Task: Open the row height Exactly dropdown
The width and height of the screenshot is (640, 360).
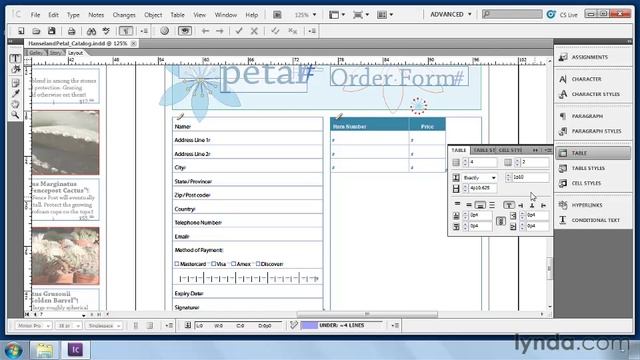Action: tap(480, 178)
